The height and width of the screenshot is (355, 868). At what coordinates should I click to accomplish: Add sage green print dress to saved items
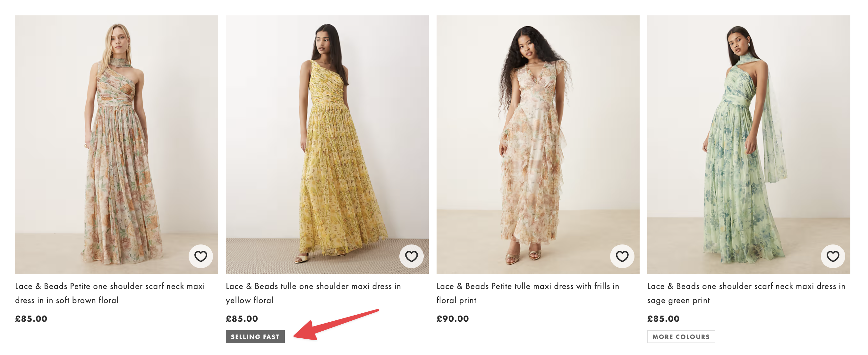pyautogui.click(x=832, y=256)
